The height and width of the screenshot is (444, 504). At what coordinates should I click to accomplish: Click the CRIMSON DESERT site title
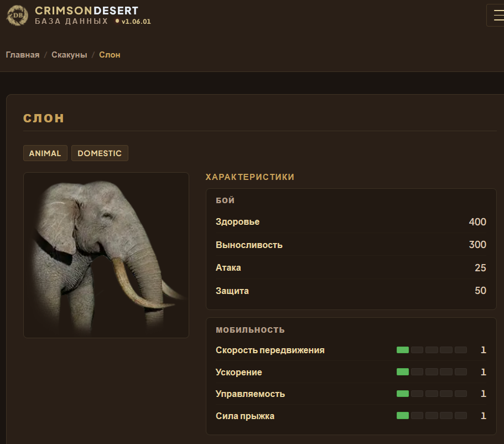(x=86, y=11)
